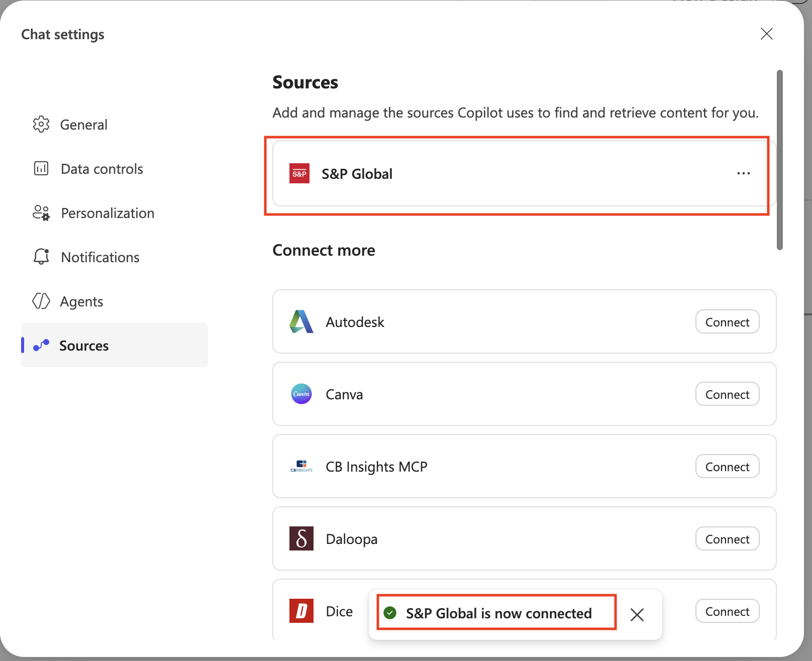Click the Personalization people icon
The height and width of the screenshot is (661, 812).
41,213
